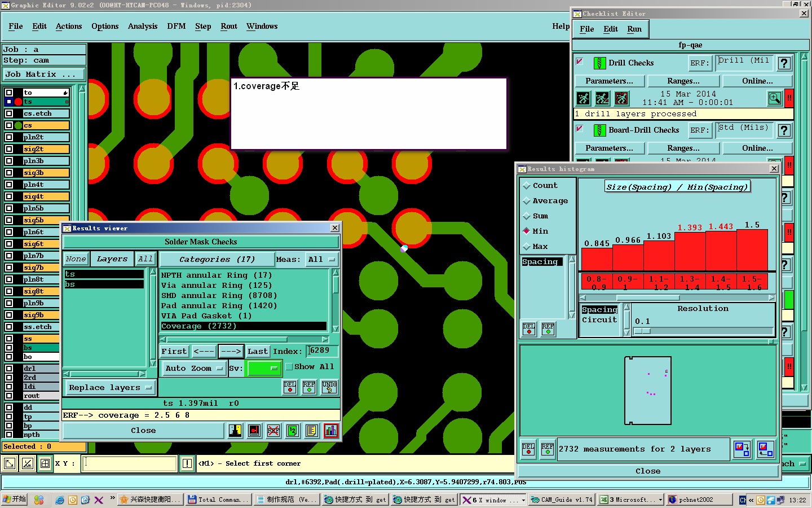The height and width of the screenshot is (508, 812).
Task: Open the green Sv dropdown
Action: click(264, 369)
